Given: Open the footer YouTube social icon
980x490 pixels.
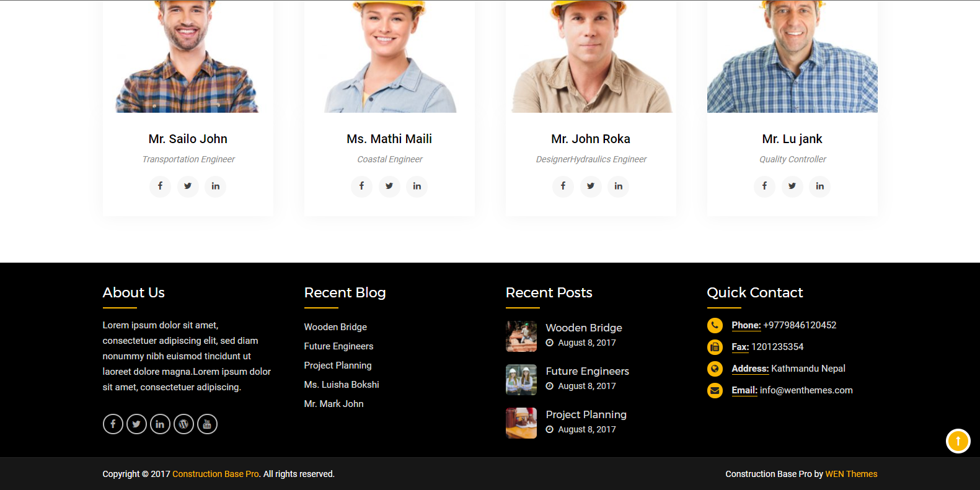Looking at the screenshot, I should [207, 424].
